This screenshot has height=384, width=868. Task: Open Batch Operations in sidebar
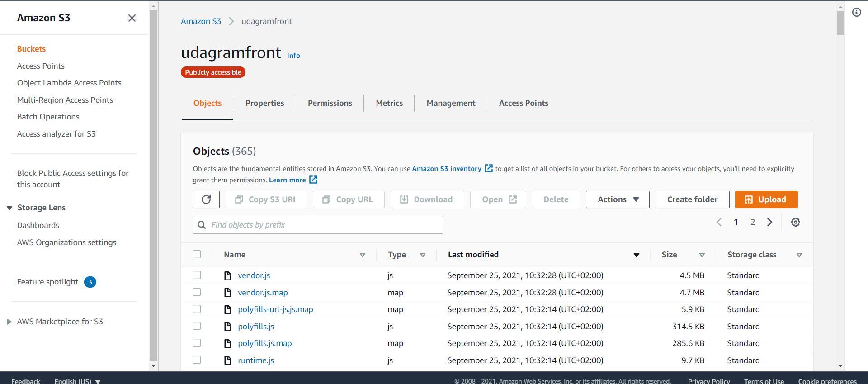(x=48, y=117)
